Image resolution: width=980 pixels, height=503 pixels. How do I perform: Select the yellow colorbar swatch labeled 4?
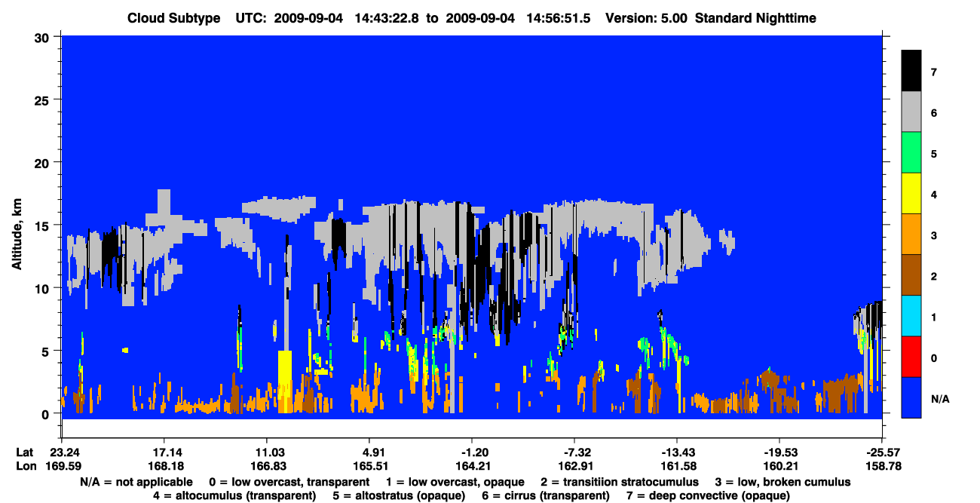coord(911,194)
